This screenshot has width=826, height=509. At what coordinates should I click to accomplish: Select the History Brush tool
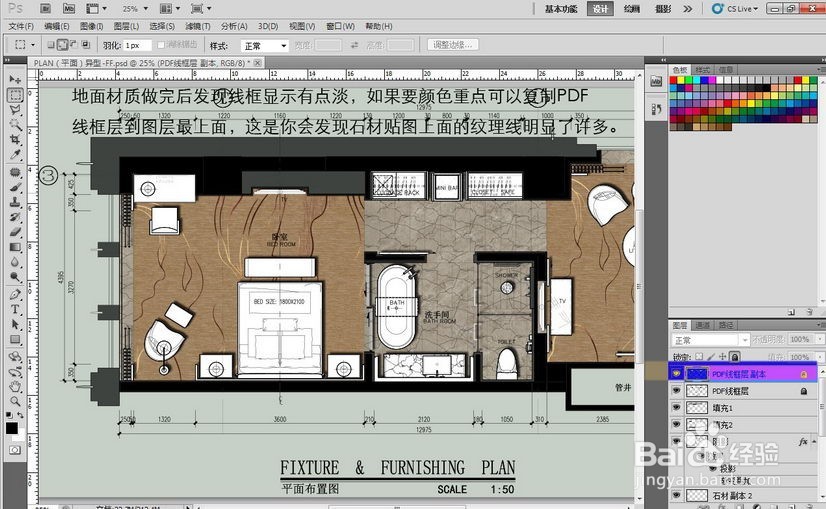[15, 217]
